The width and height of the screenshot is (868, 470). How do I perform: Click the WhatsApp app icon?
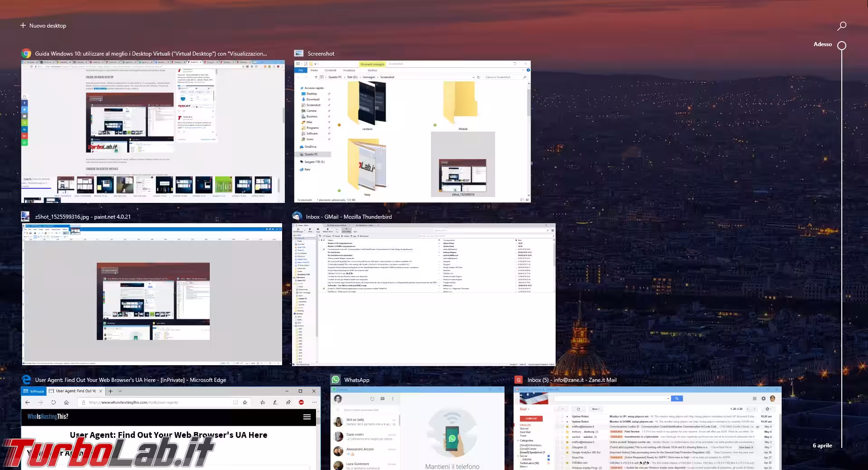tap(335, 380)
